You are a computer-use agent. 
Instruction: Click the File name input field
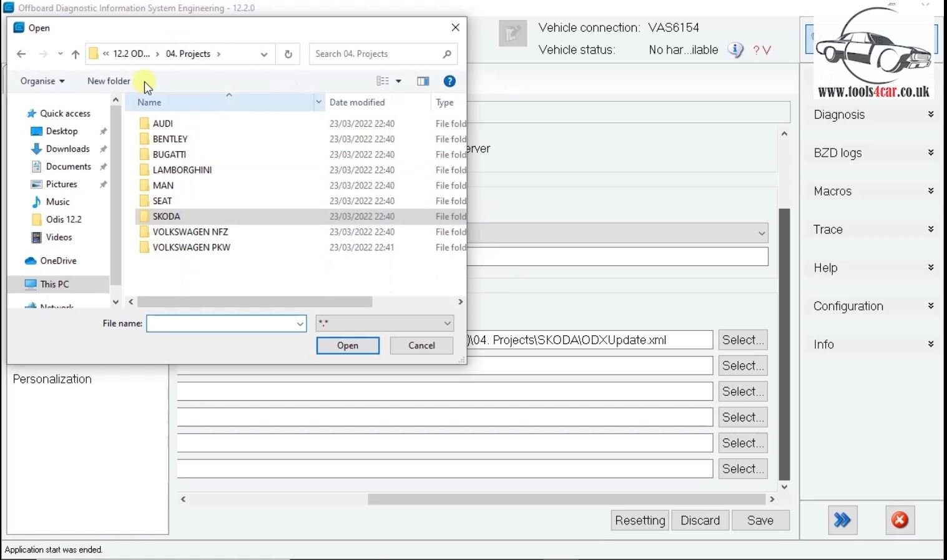click(220, 323)
